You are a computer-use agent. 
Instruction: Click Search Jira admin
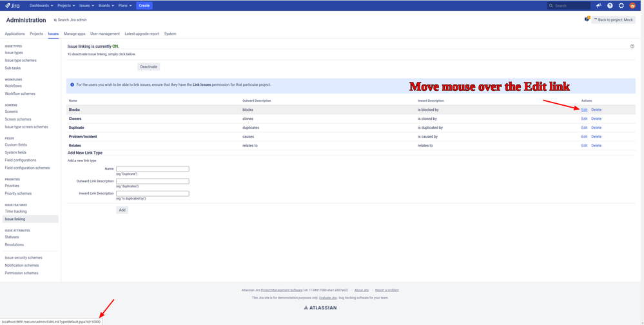(70, 20)
